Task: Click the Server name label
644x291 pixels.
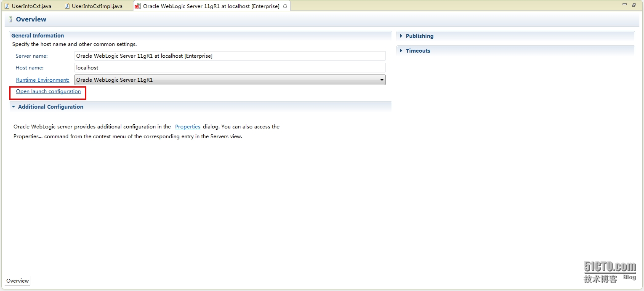Action: tap(32, 56)
